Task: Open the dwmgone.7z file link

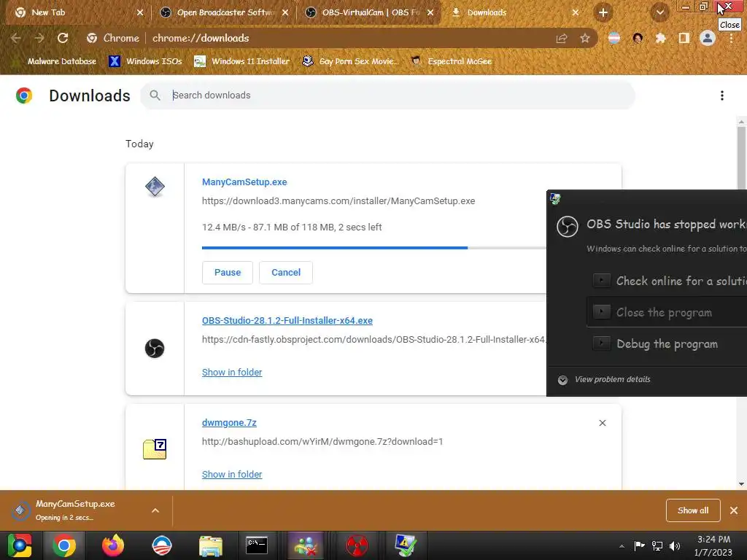Action: pos(229,422)
